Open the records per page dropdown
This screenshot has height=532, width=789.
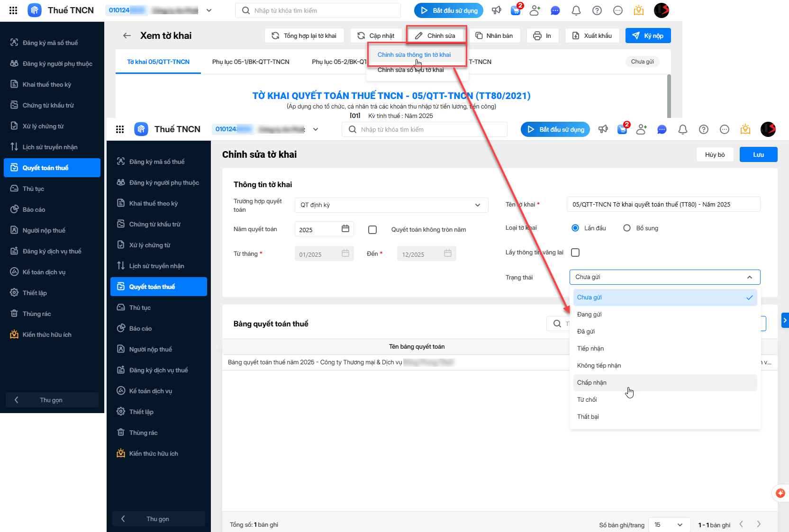pos(668,524)
